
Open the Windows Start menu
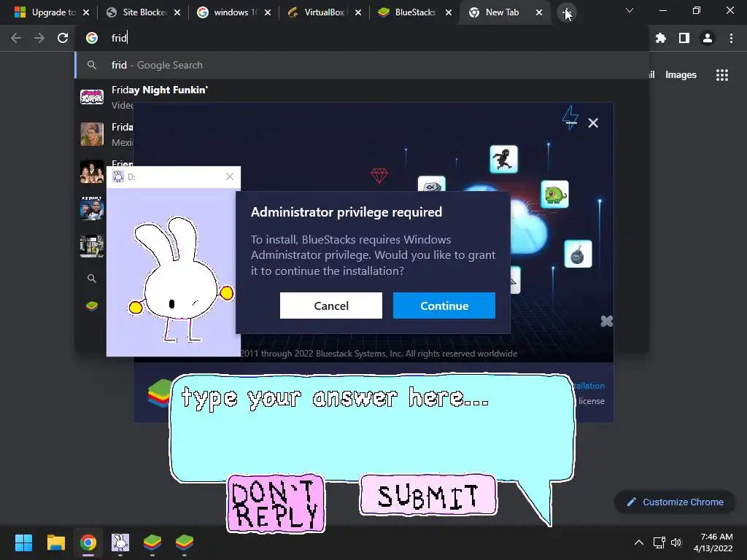click(x=23, y=542)
